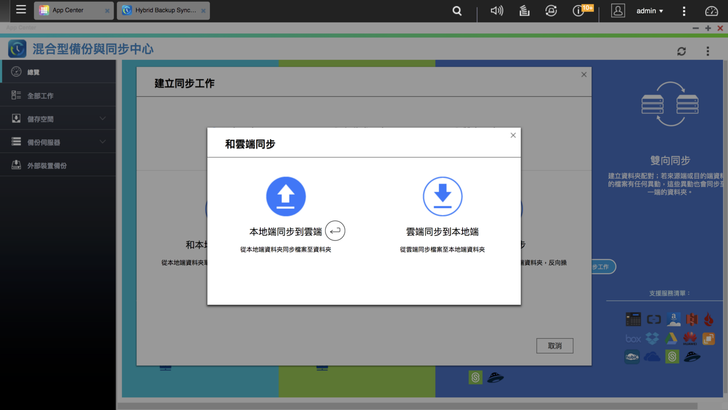Open 全部工作 in the sidebar
Screen dimensions: 728x410
(40, 96)
